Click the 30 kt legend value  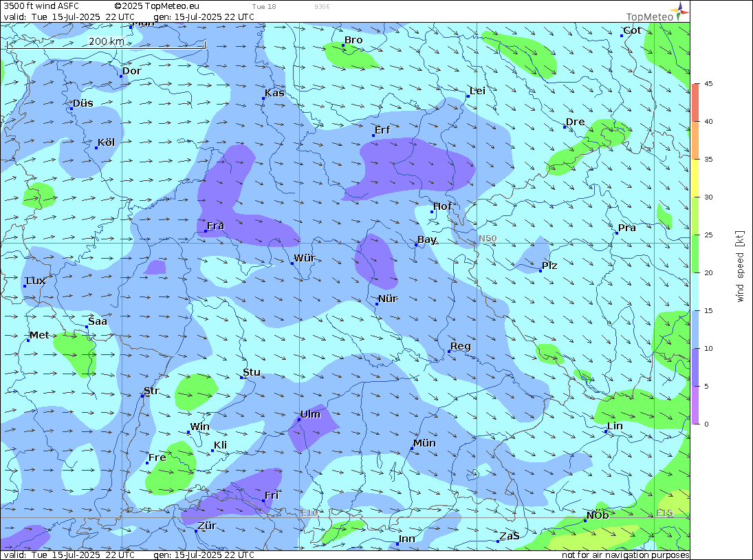coord(708,197)
